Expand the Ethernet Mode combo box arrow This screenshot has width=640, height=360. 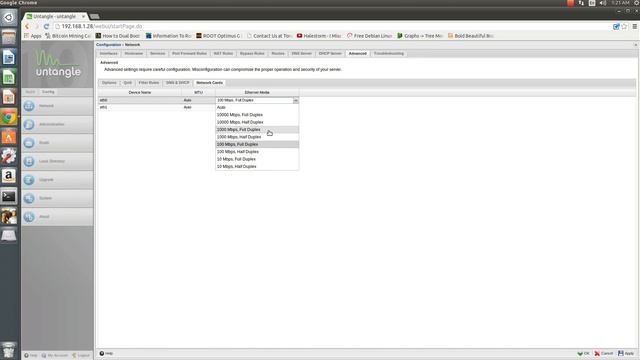coord(296,100)
